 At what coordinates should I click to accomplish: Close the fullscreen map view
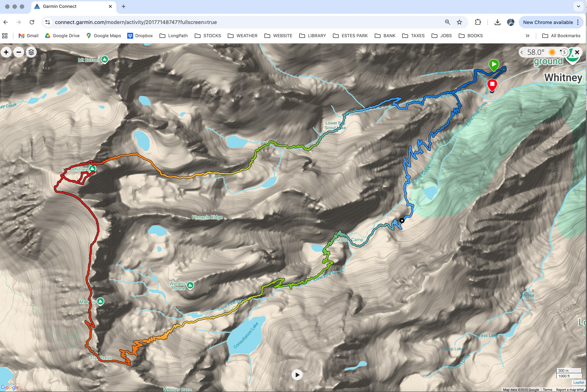[x=577, y=52]
